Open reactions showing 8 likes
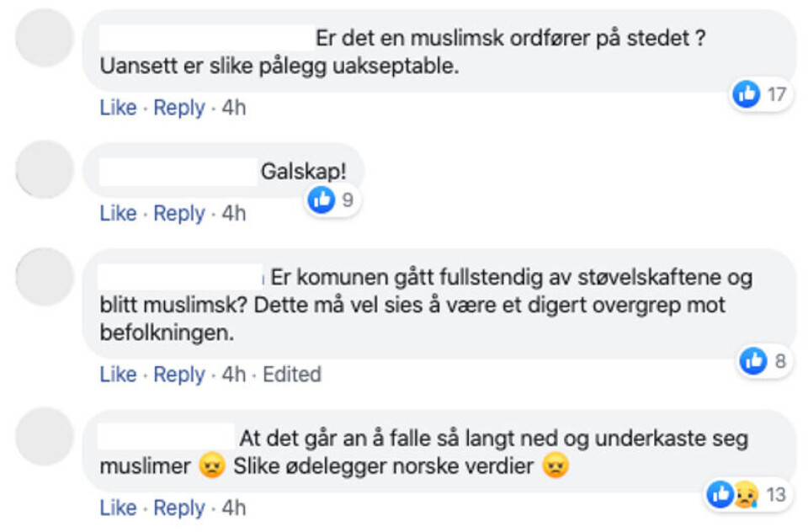This screenshot has width=808, height=532. [765, 361]
